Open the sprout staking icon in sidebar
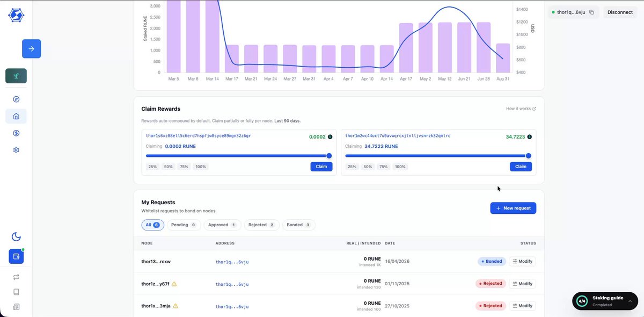The width and height of the screenshot is (644, 317). [x=16, y=76]
